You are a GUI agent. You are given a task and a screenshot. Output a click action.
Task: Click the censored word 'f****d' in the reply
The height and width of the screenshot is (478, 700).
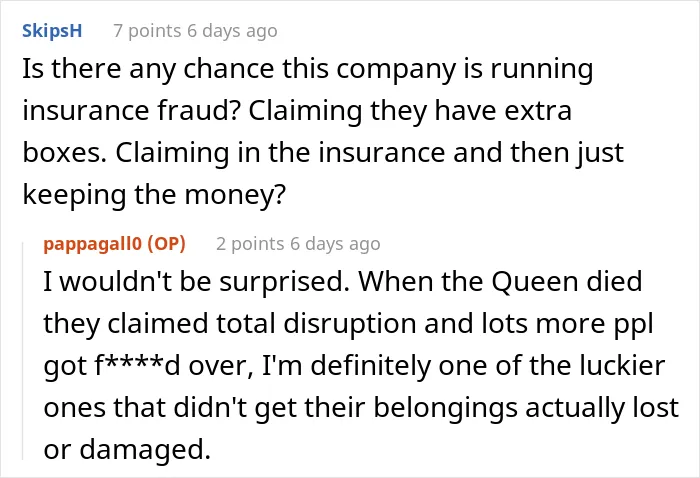click(x=137, y=366)
